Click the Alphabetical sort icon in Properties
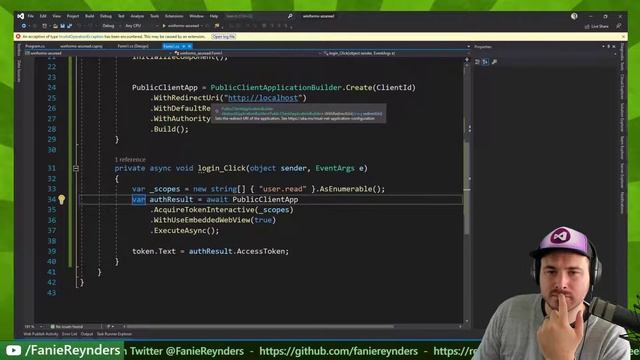This screenshot has width=640, height=360. click(485, 62)
